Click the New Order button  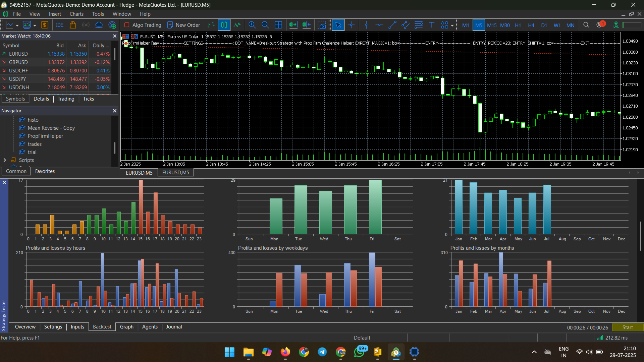click(183, 25)
